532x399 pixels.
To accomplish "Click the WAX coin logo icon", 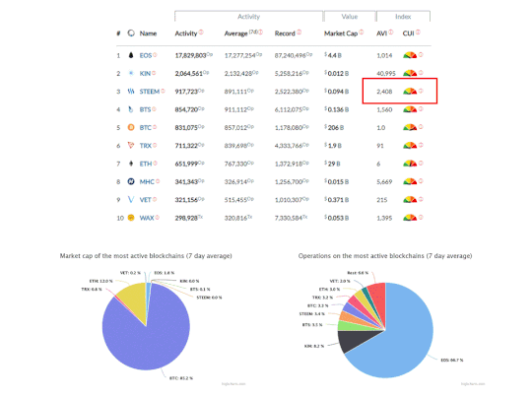I will point(131,218).
